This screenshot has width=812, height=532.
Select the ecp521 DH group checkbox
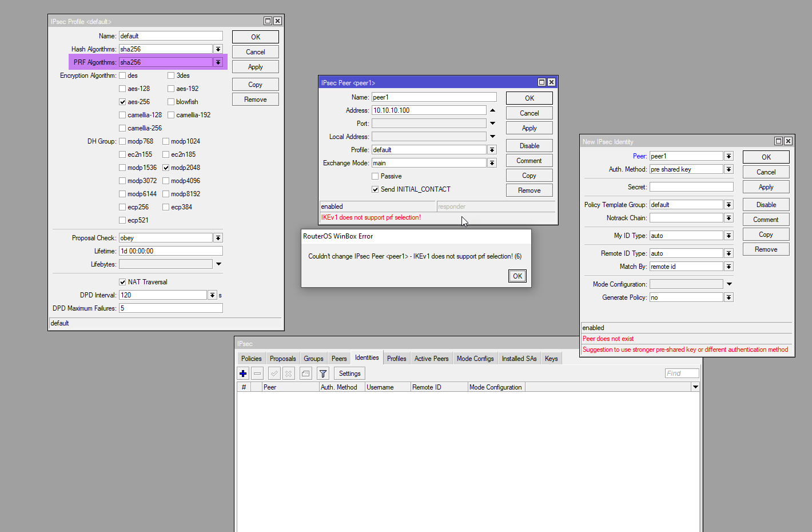(122, 220)
